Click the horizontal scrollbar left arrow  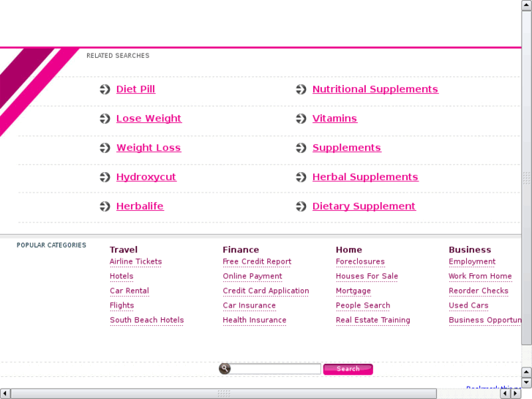tap(5, 394)
